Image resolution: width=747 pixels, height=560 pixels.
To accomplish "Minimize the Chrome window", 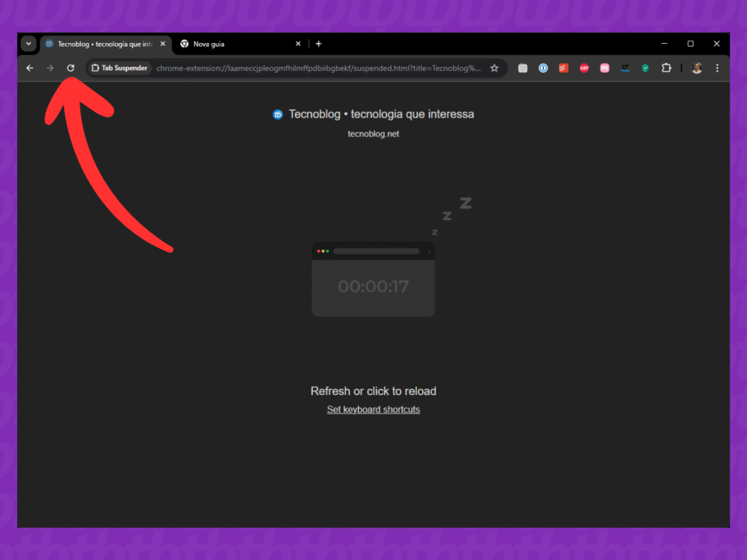I will (664, 44).
